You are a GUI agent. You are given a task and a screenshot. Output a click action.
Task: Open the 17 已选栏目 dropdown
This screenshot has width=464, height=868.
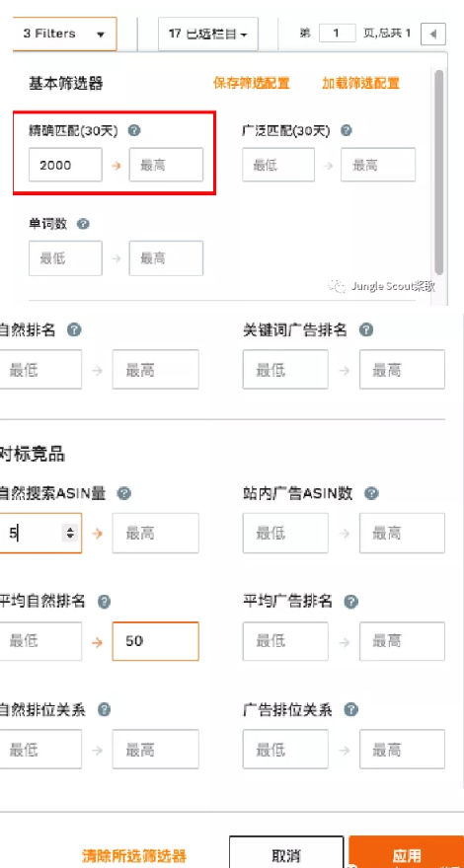[208, 34]
